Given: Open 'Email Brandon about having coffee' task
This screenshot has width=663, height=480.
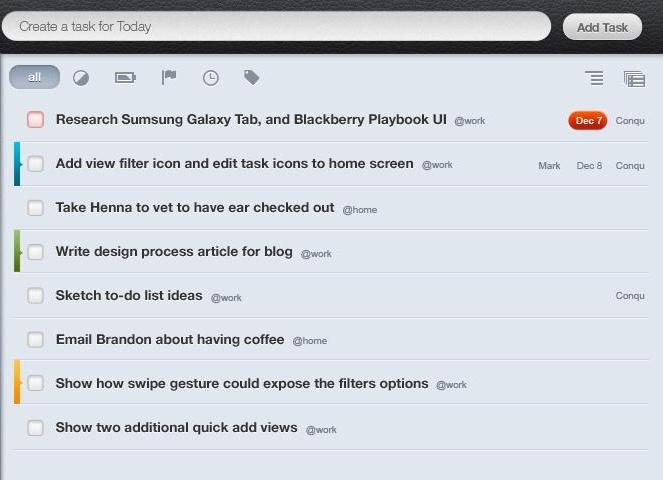Looking at the screenshot, I should 170,339.
